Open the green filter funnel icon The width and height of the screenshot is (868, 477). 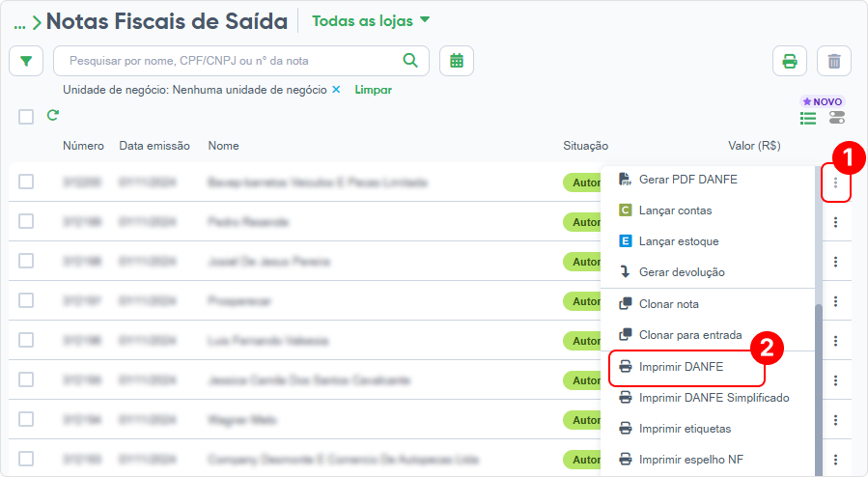click(26, 61)
